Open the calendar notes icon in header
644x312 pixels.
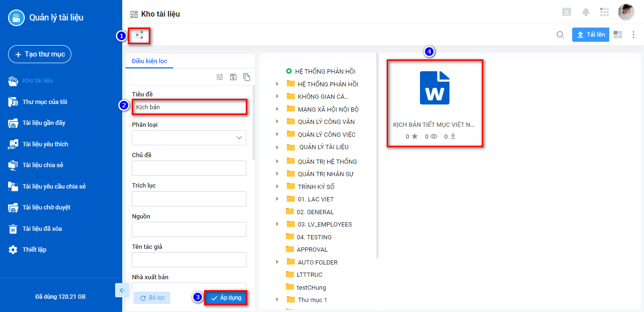(x=566, y=12)
